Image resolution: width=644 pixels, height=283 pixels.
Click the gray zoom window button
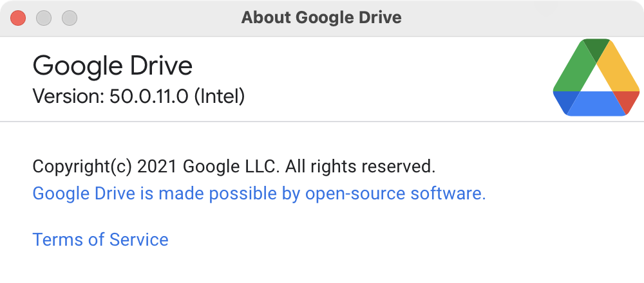(70, 18)
